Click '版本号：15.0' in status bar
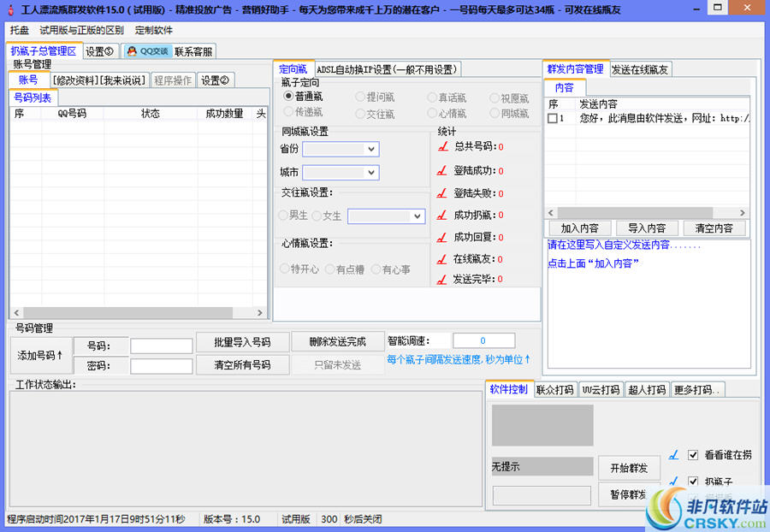Viewport: 770px width, 532px height. point(232,519)
